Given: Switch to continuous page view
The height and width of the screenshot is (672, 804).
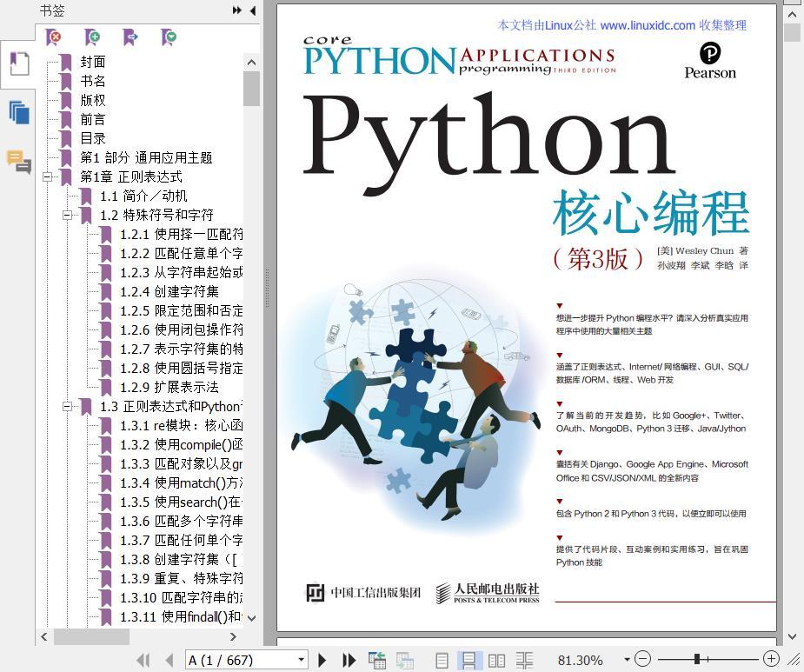Looking at the screenshot, I should coord(468,660).
